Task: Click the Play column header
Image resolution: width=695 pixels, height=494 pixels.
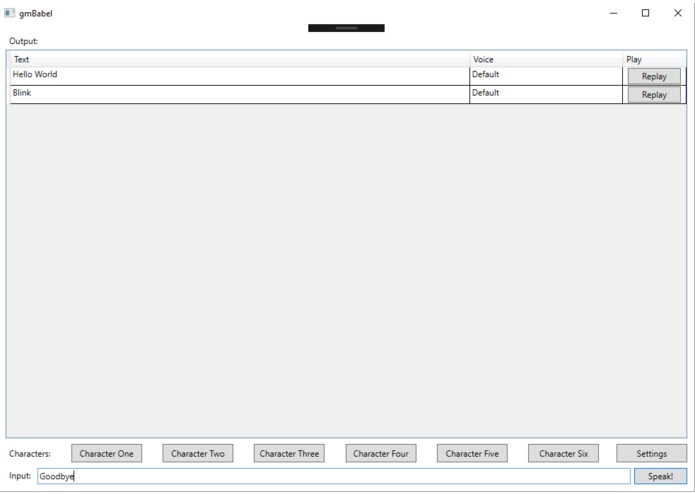Action: pos(654,59)
